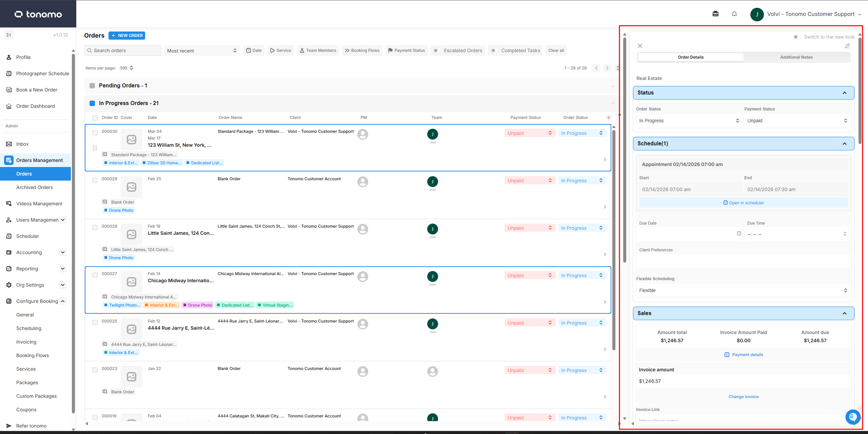Viewport: 868px width, 434px height.
Task: Select checkbox for order 000027
Action: coord(95,275)
